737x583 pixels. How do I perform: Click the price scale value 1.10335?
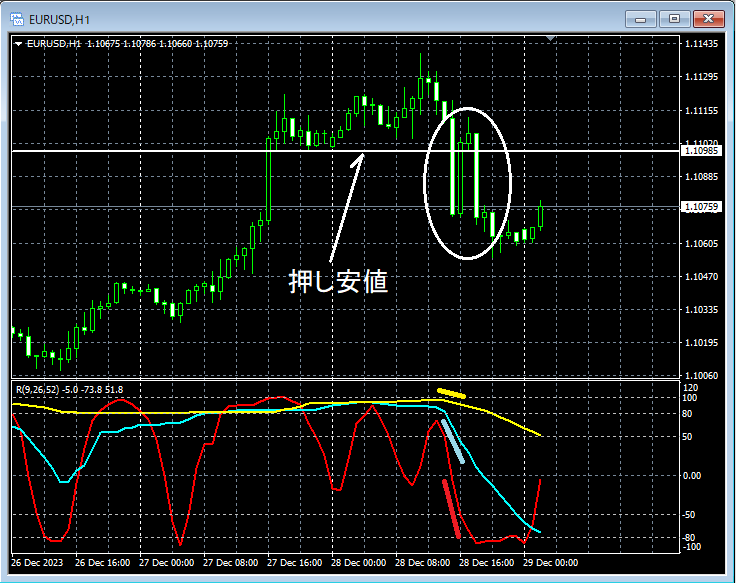(x=702, y=309)
